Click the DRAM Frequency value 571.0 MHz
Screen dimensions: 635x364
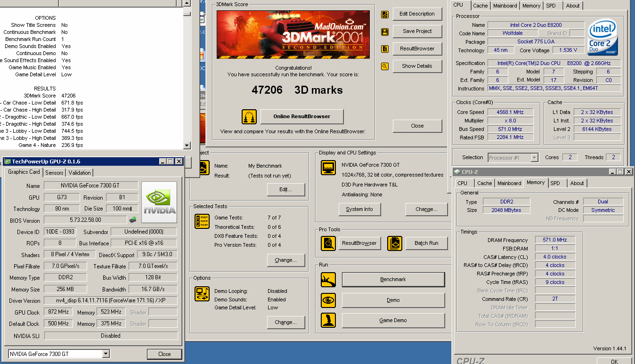(x=555, y=240)
